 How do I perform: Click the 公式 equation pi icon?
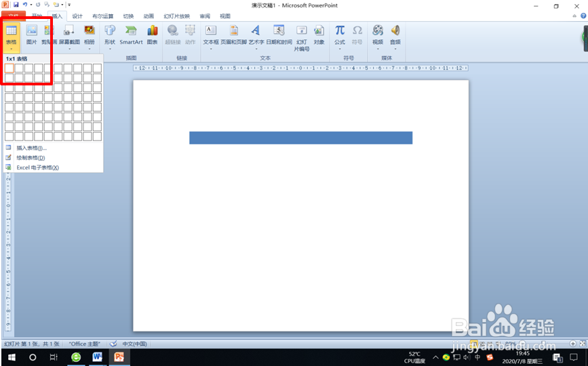pyautogui.click(x=340, y=30)
